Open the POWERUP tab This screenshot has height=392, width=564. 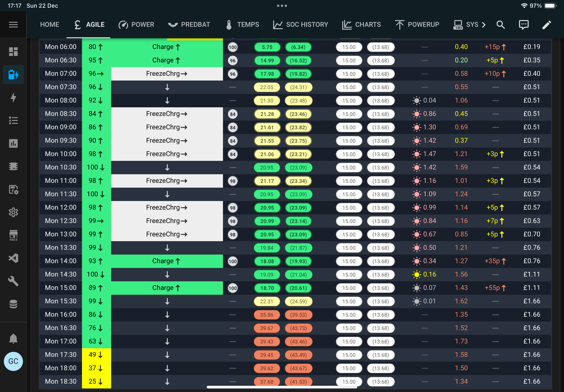(x=417, y=25)
